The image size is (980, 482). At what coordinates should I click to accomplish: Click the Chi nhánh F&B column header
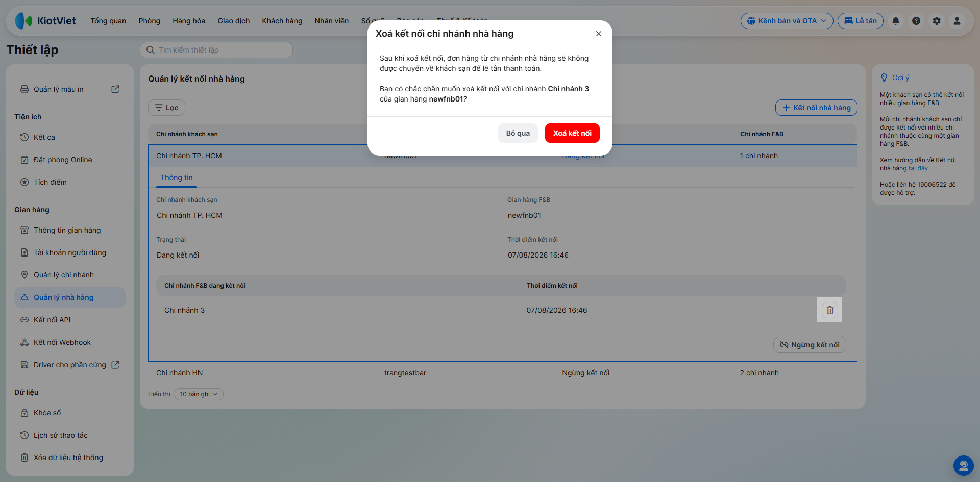point(762,134)
